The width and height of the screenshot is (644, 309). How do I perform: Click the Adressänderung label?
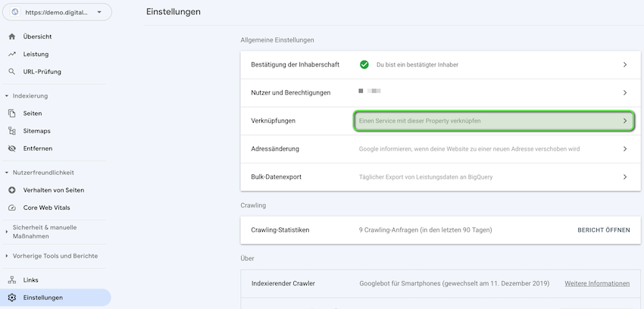pyautogui.click(x=275, y=149)
